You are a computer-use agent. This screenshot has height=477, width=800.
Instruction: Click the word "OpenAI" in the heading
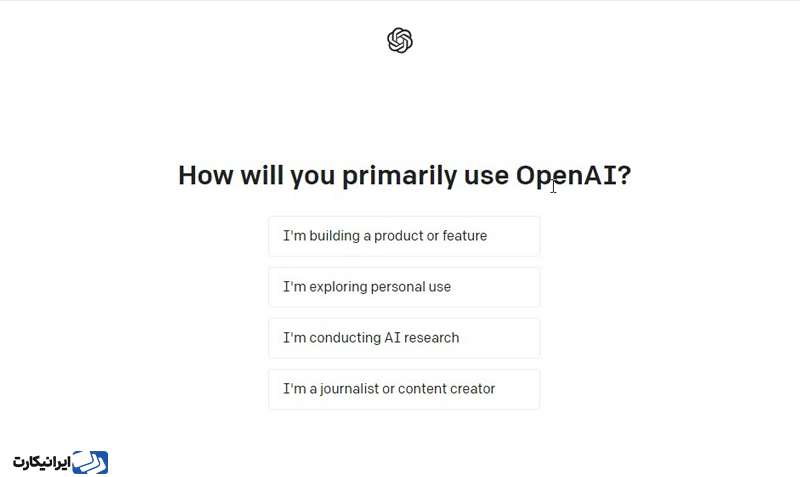point(565,175)
